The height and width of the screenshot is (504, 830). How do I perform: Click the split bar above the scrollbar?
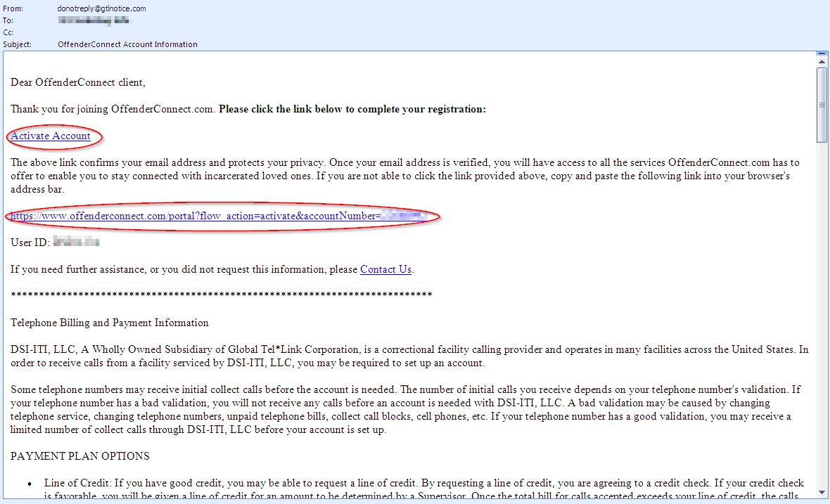tap(822, 54)
